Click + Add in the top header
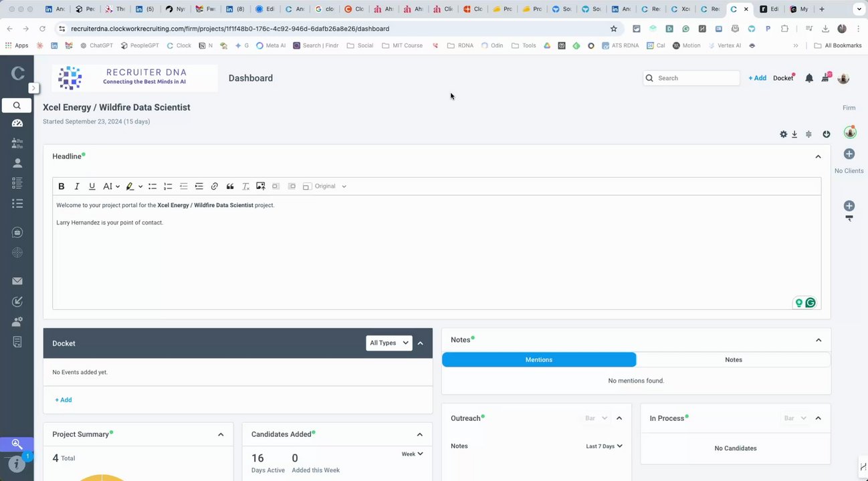 (758, 78)
